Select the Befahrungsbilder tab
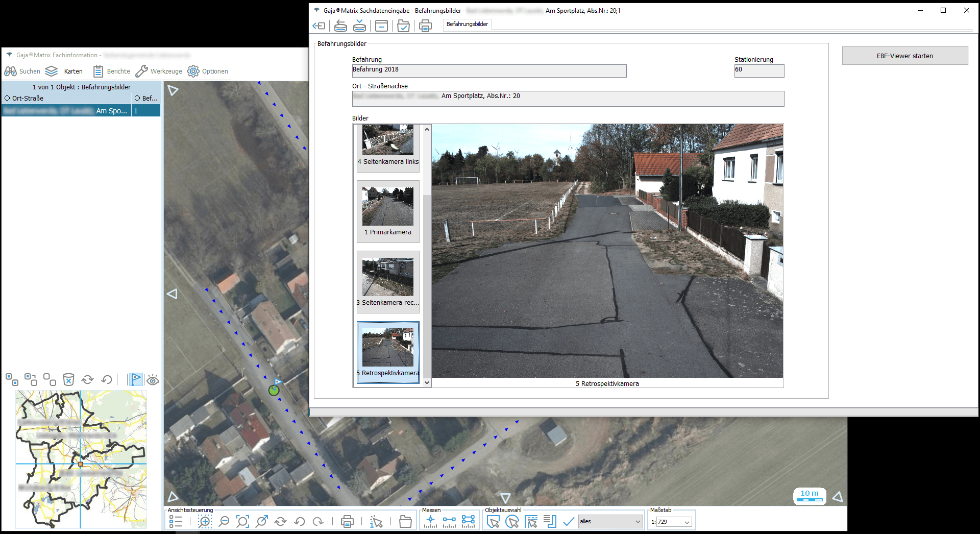 pyautogui.click(x=467, y=24)
